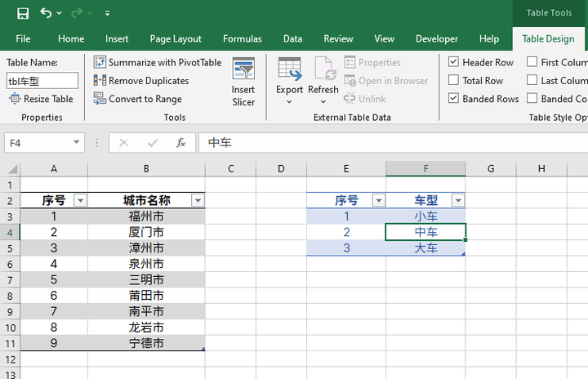The width and height of the screenshot is (588, 379).
Task: Open the Page Layout tab
Action: (176, 38)
